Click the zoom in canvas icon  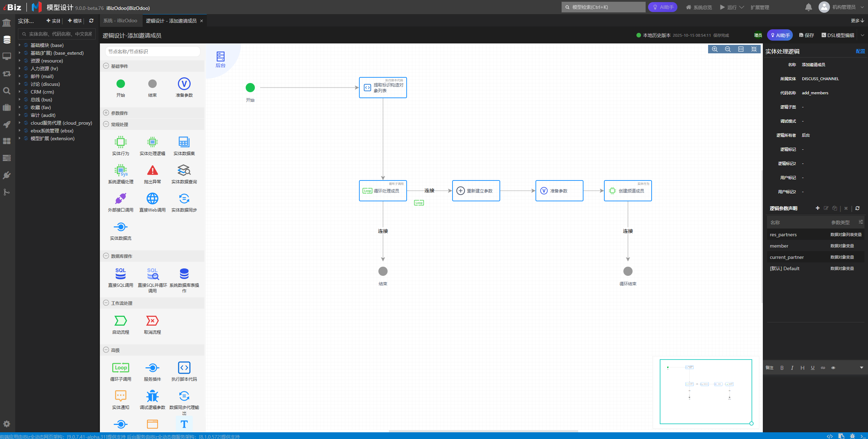coord(715,49)
